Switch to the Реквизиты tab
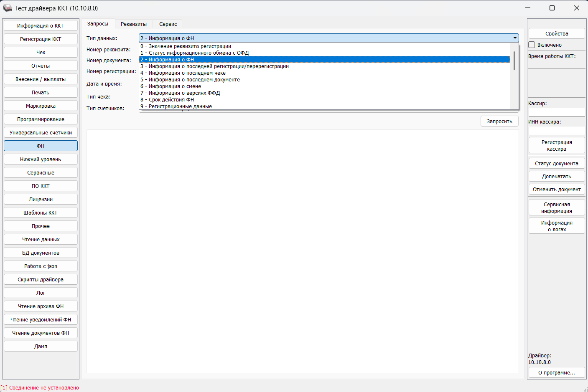588x392 pixels. tap(134, 24)
